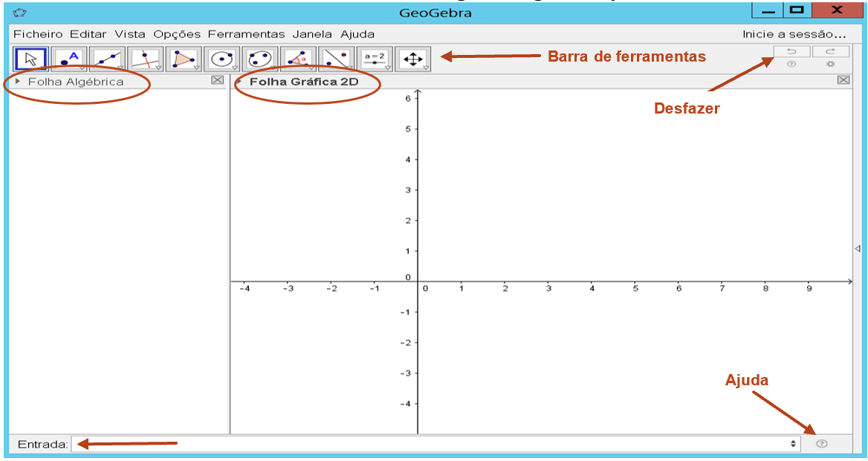Open the Entrada command history dropdown
The width and height of the screenshot is (868, 461).
[x=794, y=444]
